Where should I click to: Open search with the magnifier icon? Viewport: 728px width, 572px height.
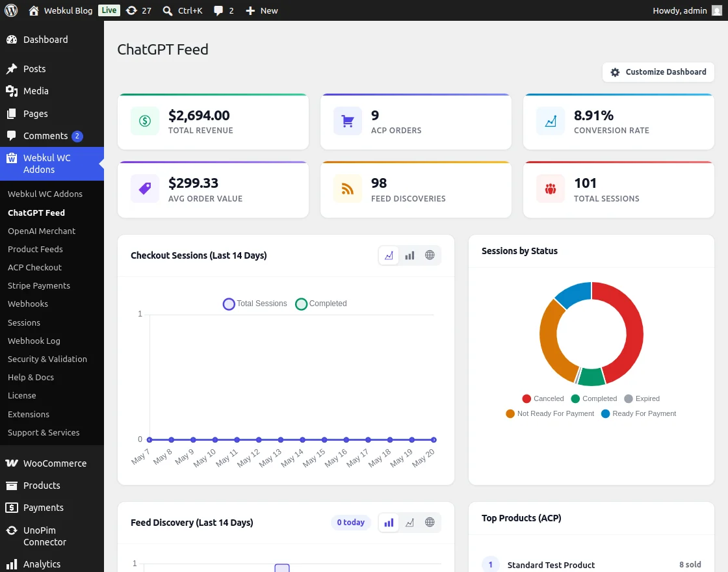(x=168, y=10)
